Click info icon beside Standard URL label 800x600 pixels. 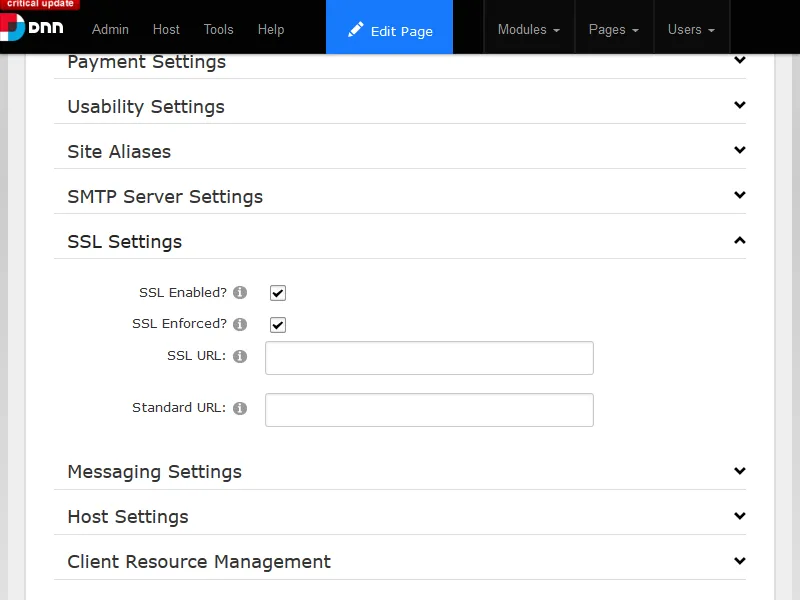coord(240,408)
